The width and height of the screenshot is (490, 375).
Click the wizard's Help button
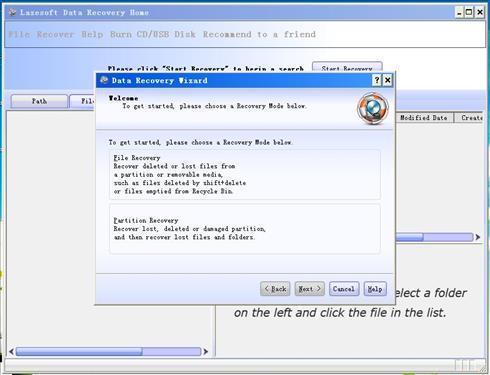[x=375, y=289]
